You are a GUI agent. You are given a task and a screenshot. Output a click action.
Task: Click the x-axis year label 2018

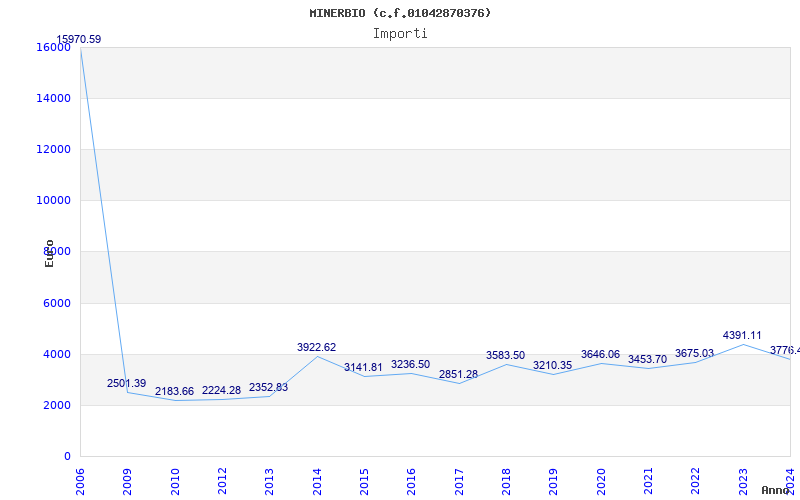[x=506, y=482]
